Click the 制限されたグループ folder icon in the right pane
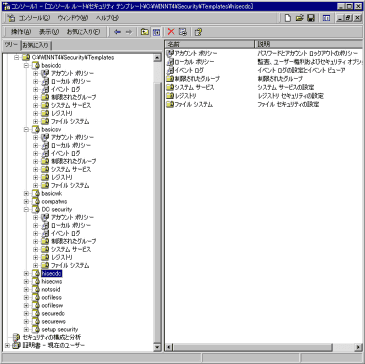 click(170, 79)
